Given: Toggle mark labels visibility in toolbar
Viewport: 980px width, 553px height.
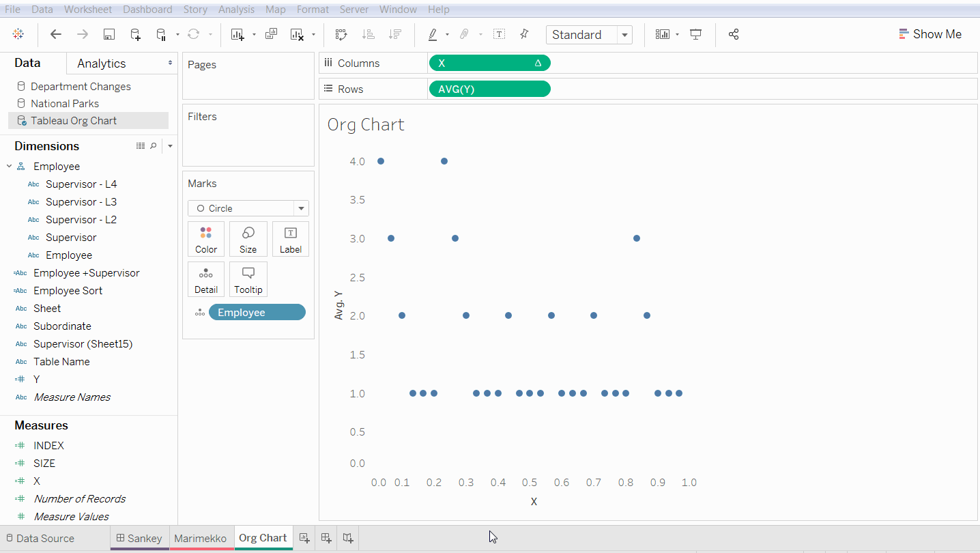Looking at the screenshot, I should click(499, 33).
